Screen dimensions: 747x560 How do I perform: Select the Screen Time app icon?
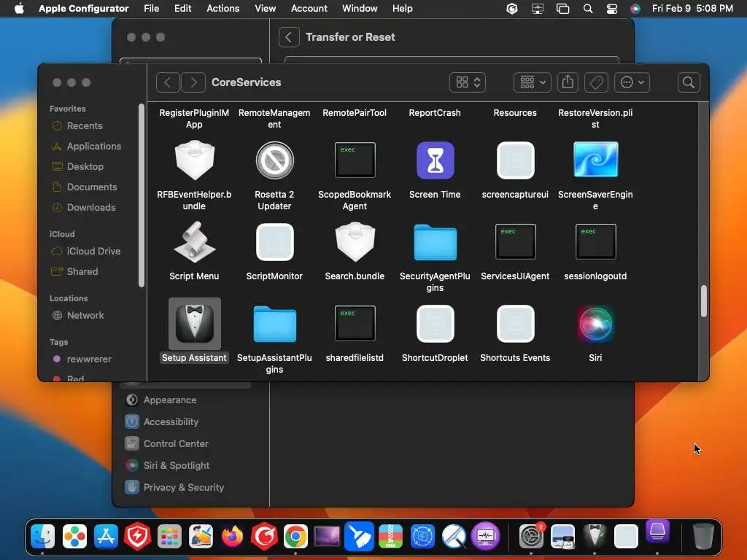[435, 160]
